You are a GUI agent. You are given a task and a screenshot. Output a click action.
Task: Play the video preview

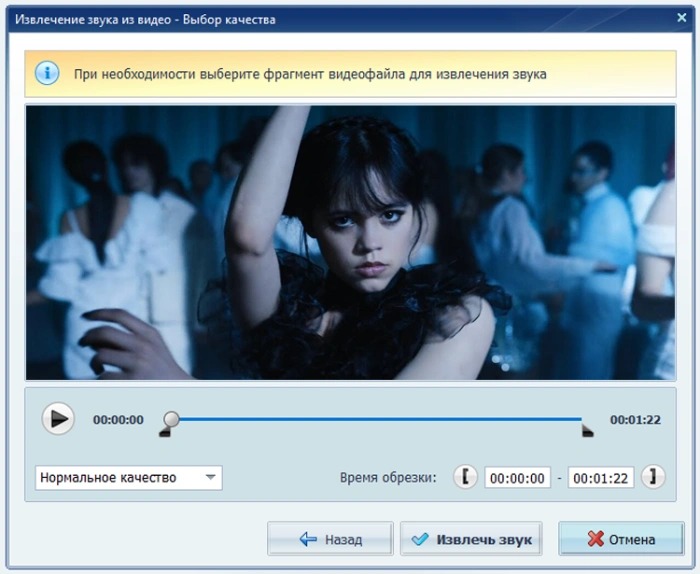click(x=58, y=419)
